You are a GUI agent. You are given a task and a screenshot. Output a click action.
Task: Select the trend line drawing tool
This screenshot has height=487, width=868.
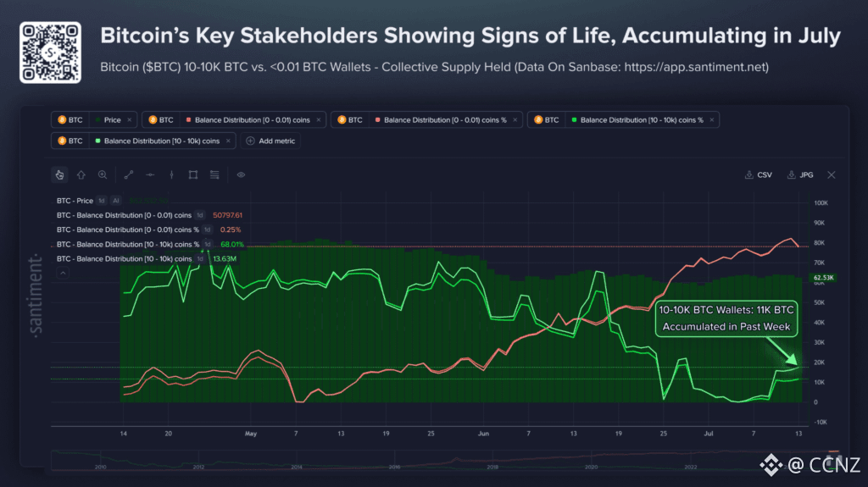129,174
